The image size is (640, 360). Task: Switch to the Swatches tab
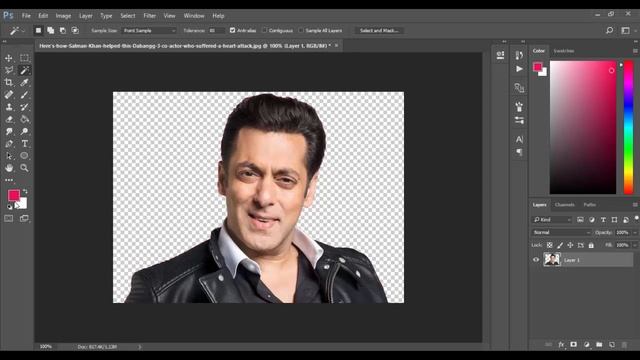tap(564, 51)
